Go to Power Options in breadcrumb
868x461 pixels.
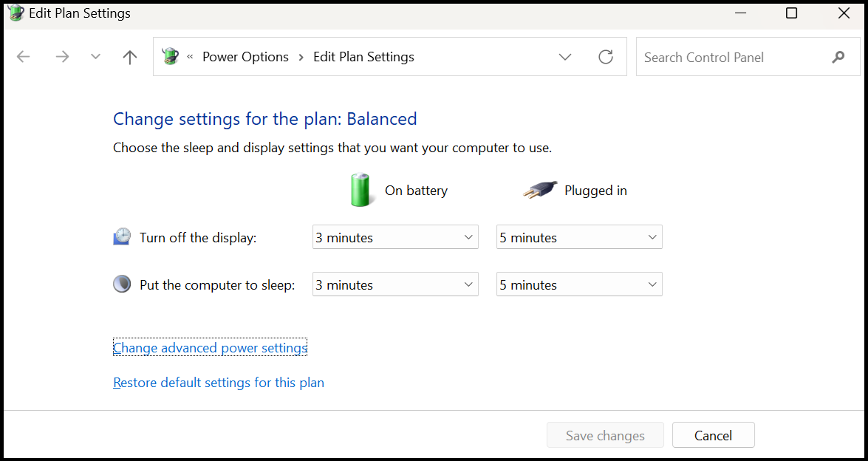pyautogui.click(x=245, y=57)
